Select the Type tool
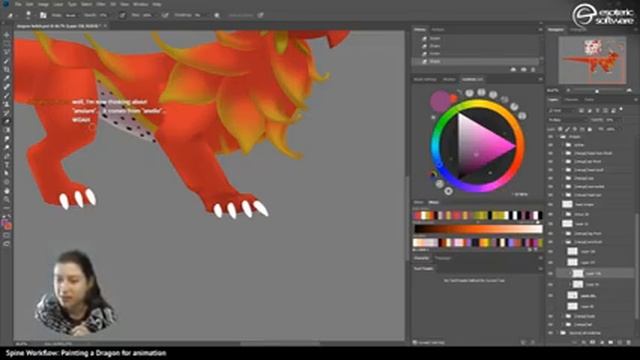 point(7,165)
